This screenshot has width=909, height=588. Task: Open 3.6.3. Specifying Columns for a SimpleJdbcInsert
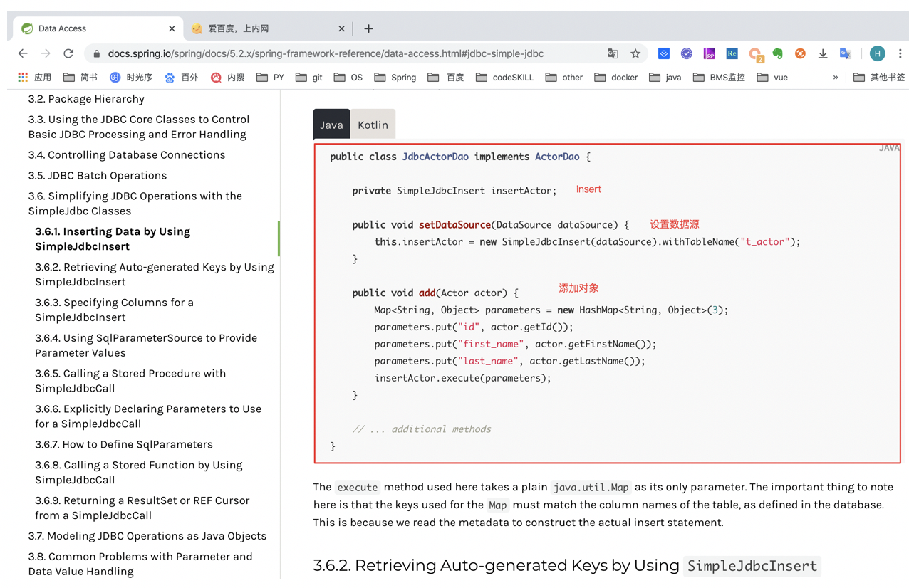click(114, 310)
